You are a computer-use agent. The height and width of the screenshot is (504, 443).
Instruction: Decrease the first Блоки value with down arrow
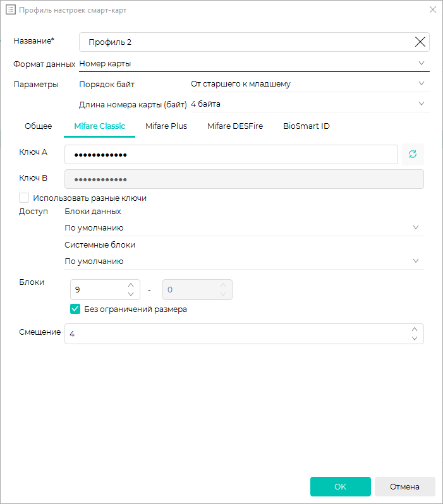click(131, 294)
